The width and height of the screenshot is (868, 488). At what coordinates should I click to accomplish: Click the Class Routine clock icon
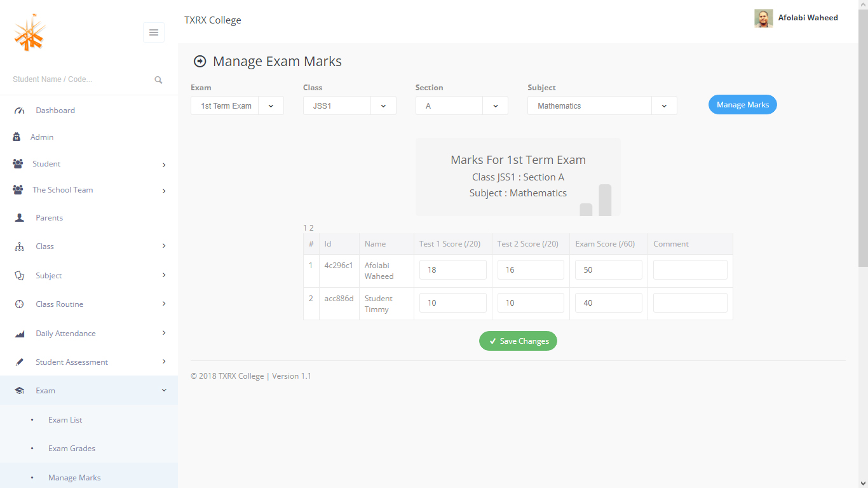(x=19, y=304)
